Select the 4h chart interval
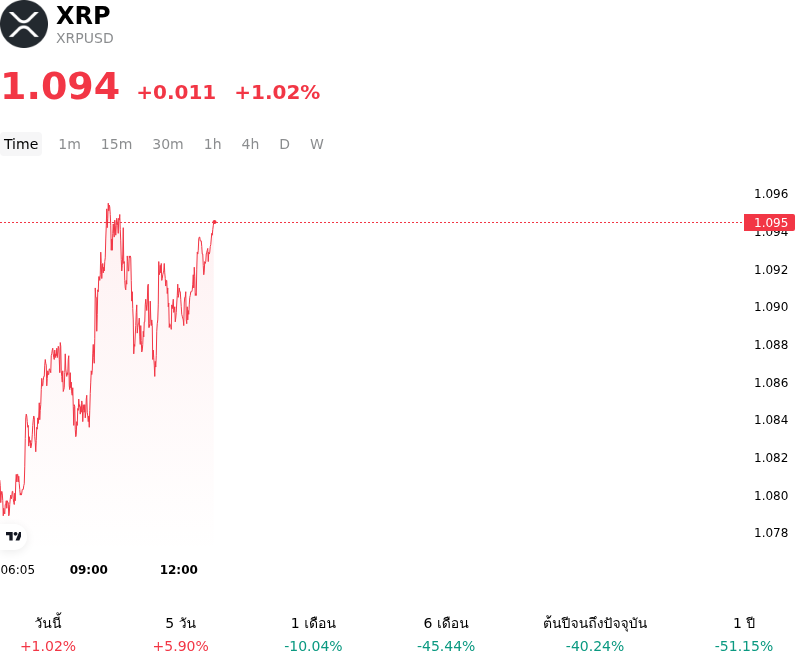Viewport: 800px width, 666px height. coord(250,144)
